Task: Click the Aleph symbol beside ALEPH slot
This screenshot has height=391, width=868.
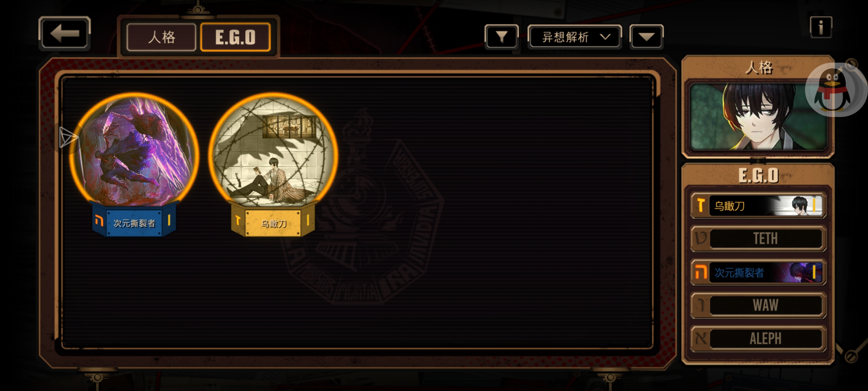Action: pyautogui.click(x=701, y=339)
